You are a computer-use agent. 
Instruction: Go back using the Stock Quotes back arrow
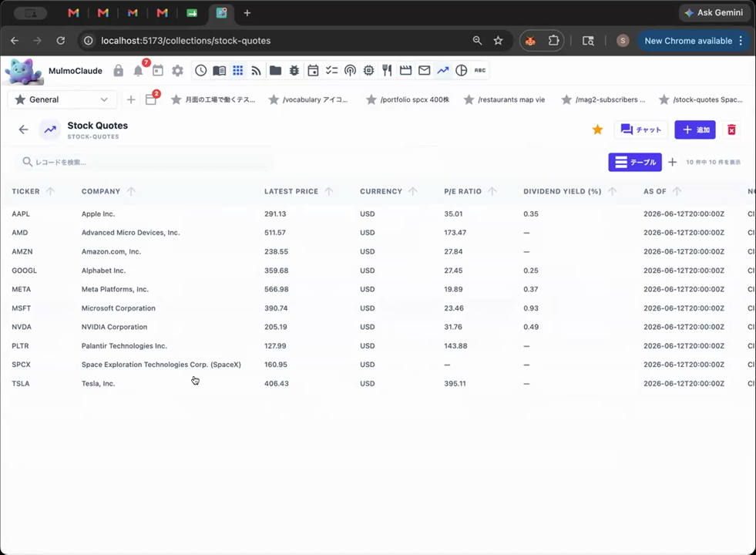23,129
